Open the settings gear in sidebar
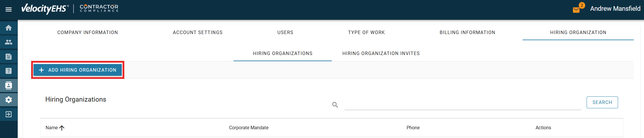644x138 pixels. pos(9,100)
